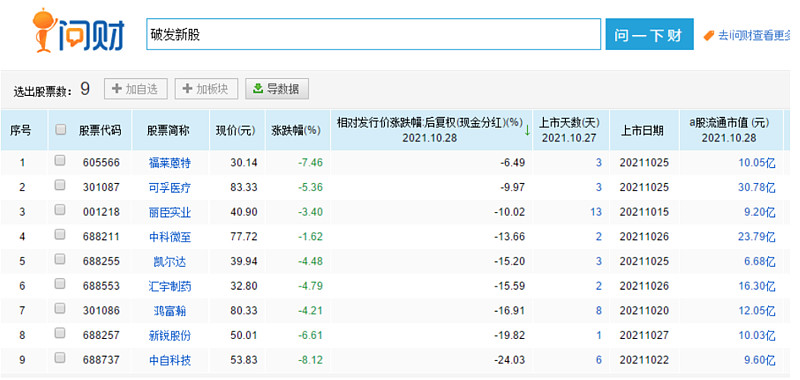Click market value 10.05亿

(757, 163)
